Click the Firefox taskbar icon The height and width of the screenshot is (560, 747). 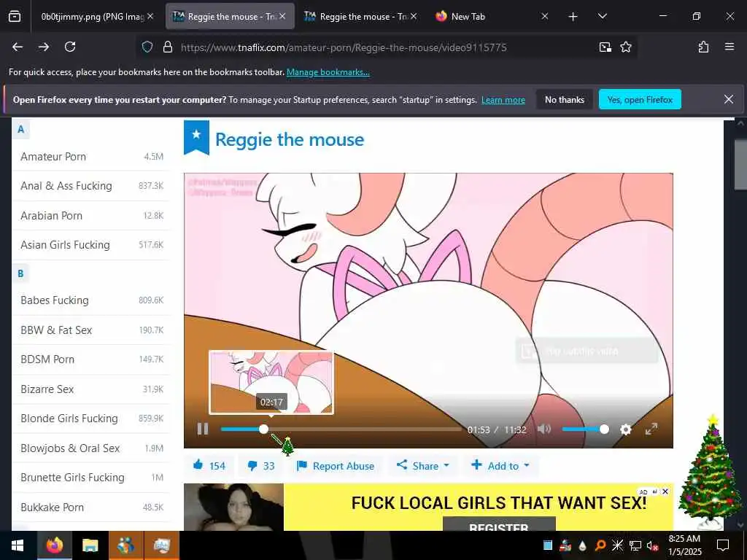tap(54, 545)
